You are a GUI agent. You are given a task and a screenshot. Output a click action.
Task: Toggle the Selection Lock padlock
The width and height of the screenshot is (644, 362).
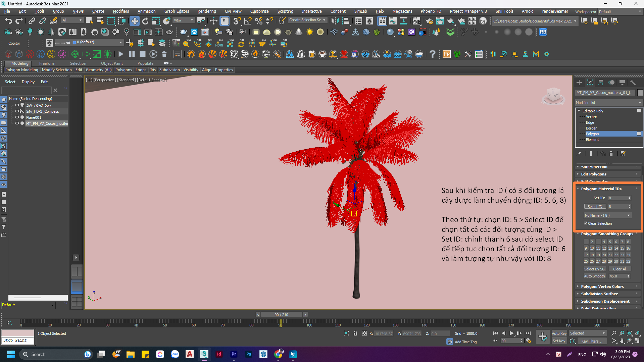355,333
